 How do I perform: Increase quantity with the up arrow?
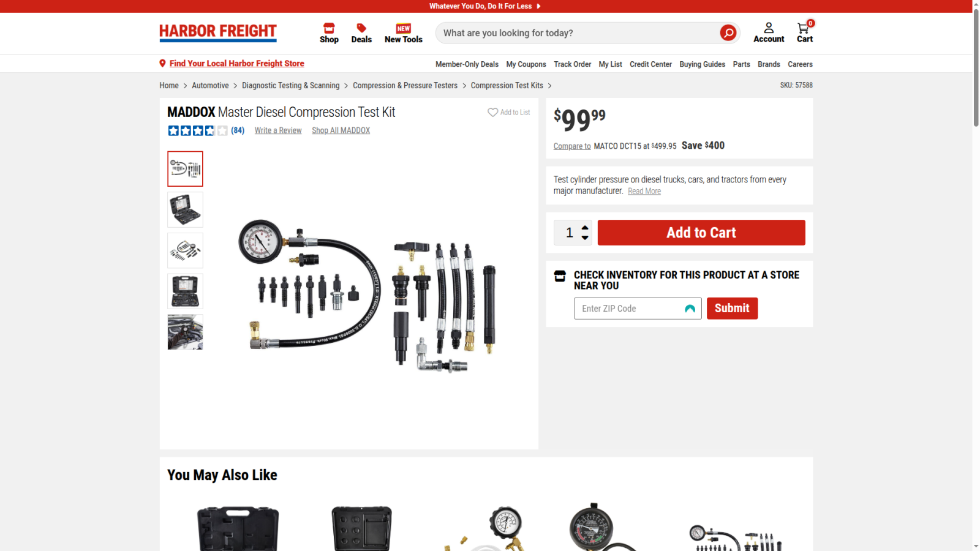(x=585, y=227)
